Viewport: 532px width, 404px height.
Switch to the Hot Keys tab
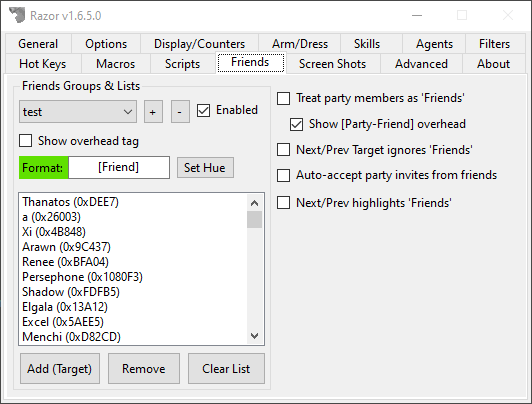pyautogui.click(x=43, y=64)
